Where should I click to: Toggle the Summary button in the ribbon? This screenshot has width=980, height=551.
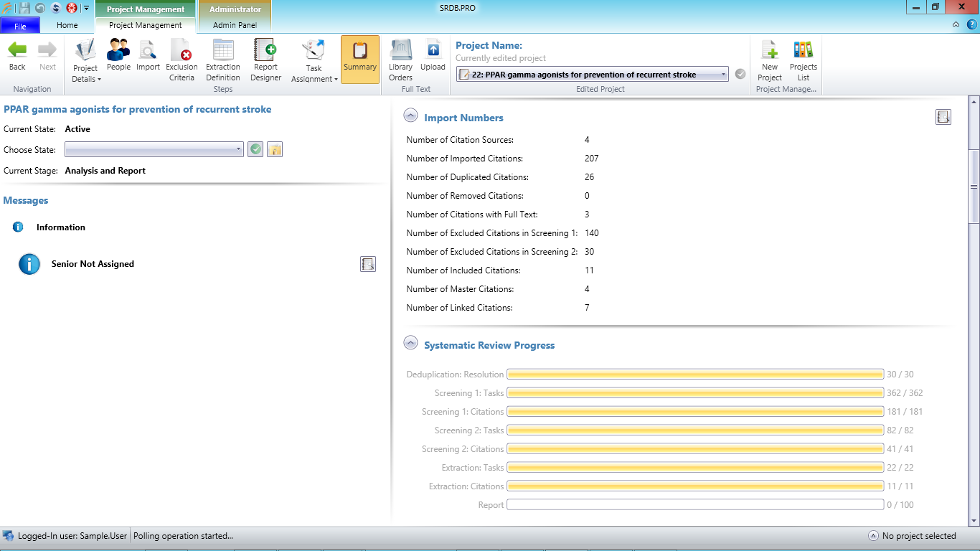[x=360, y=60]
